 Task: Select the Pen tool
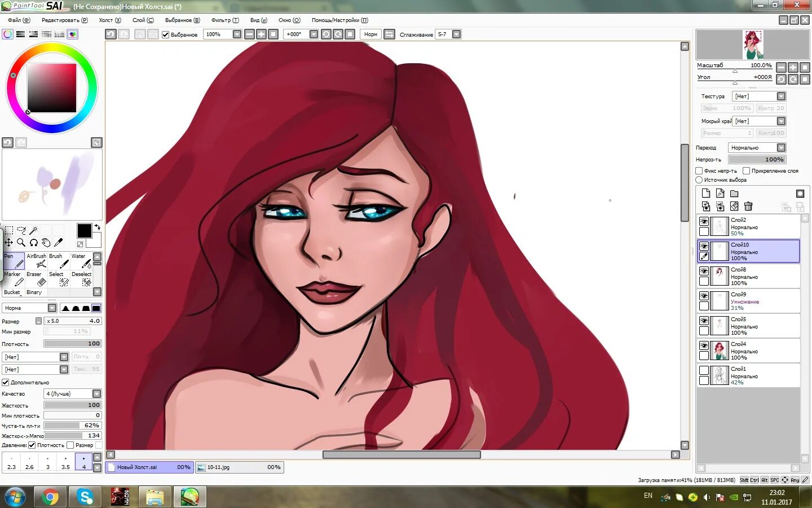click(14, 261)
